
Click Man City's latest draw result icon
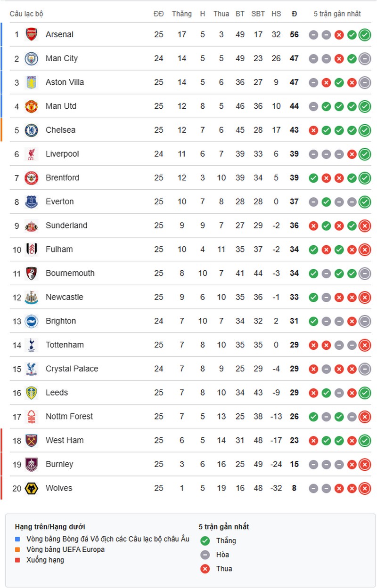point(364,58)
